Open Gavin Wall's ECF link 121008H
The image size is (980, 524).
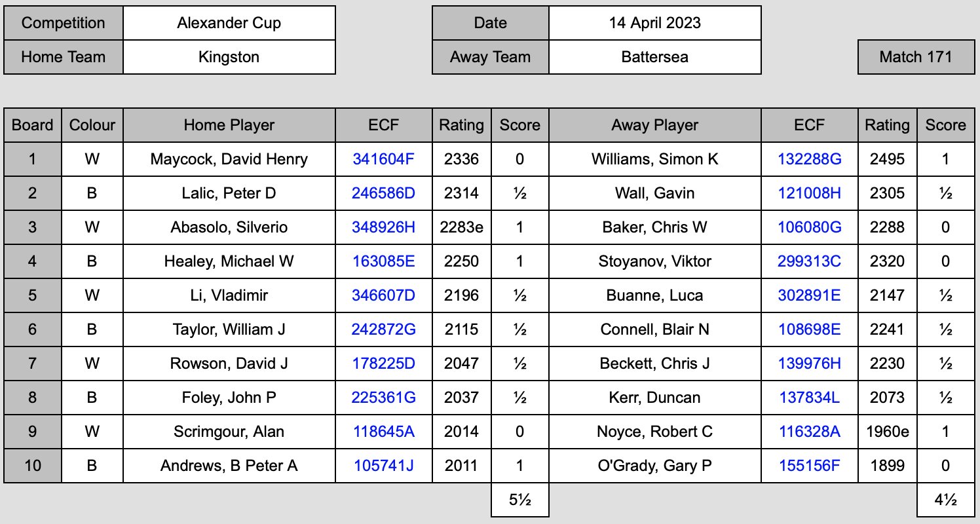tap(810, 193)
